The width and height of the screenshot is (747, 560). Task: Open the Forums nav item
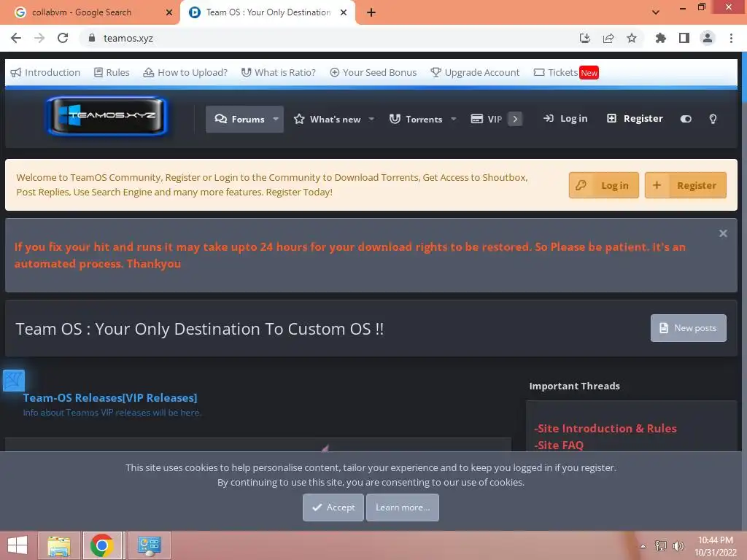click(x=239, y=119)
